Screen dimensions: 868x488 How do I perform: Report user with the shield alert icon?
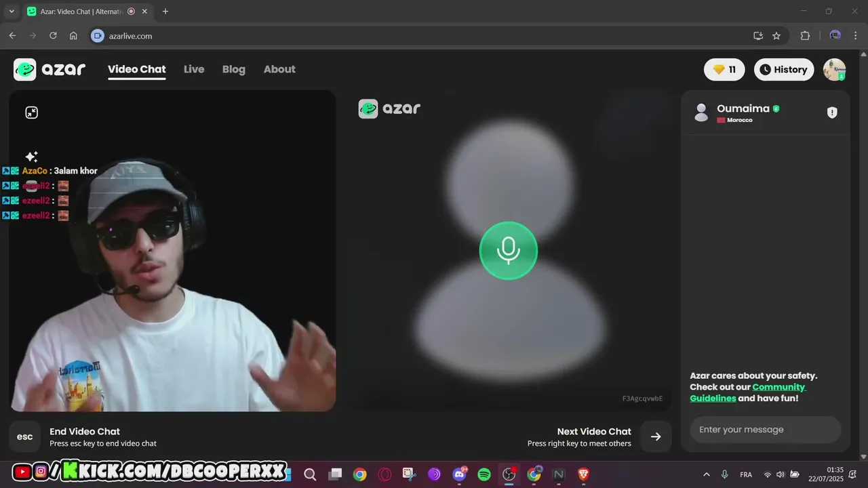[x=832, y=113]
